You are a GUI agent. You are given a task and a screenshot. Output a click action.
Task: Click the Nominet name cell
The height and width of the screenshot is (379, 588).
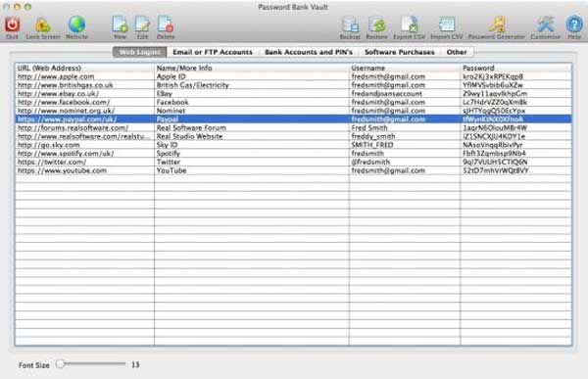(252, 111)
